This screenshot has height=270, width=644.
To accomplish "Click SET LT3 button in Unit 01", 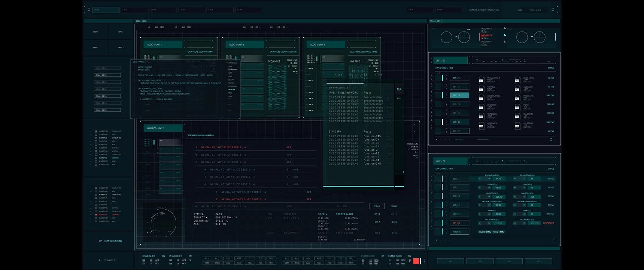I will [459, 96].
